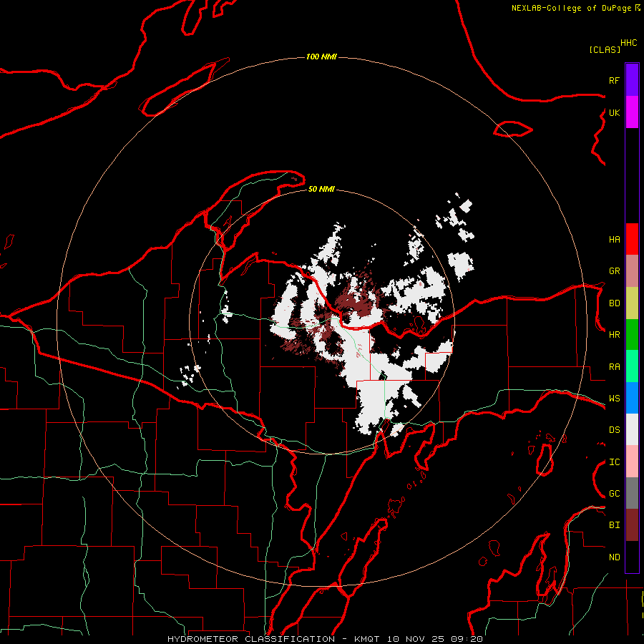The image size is (644, 644).
Task: Click the GR legend color swatch
Action: coord(632,271)
